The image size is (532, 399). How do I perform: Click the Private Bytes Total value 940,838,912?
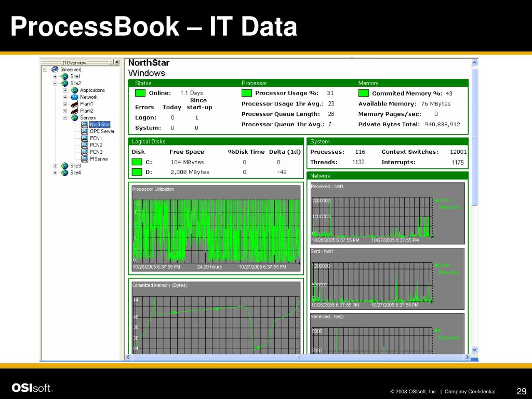coord(443,124)
